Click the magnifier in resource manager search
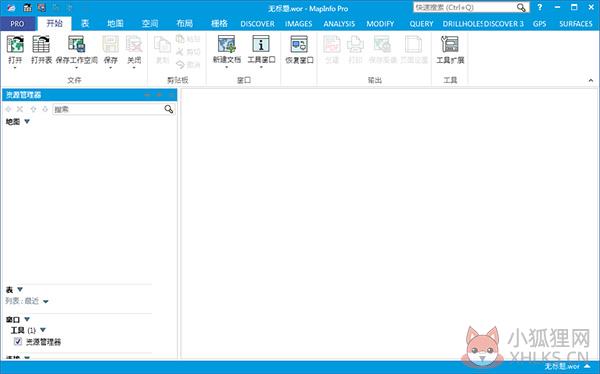The image size is (600, 374). (169, 109)
